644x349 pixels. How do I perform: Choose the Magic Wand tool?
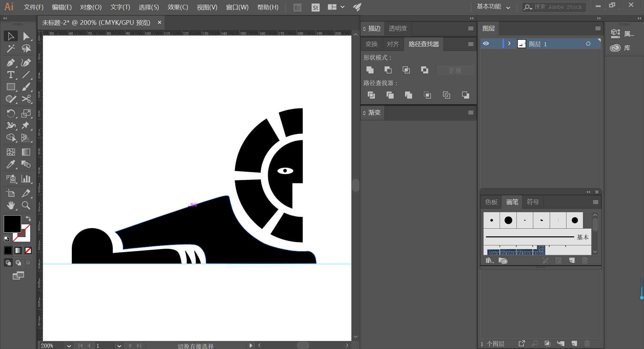[x=10, y=49]
